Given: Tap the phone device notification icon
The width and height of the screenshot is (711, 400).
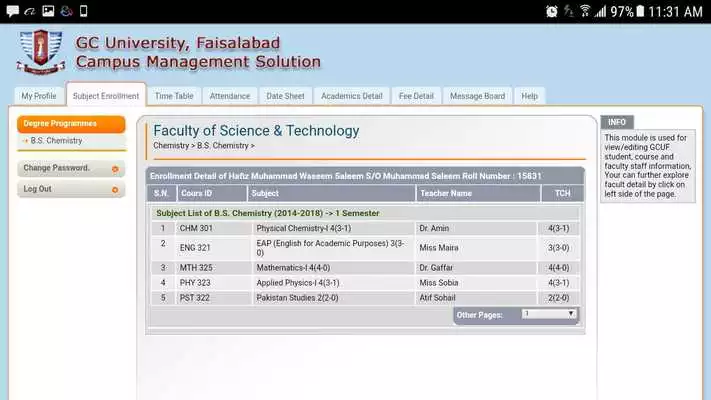Looking at the screenshot, I should click(83, 11).
